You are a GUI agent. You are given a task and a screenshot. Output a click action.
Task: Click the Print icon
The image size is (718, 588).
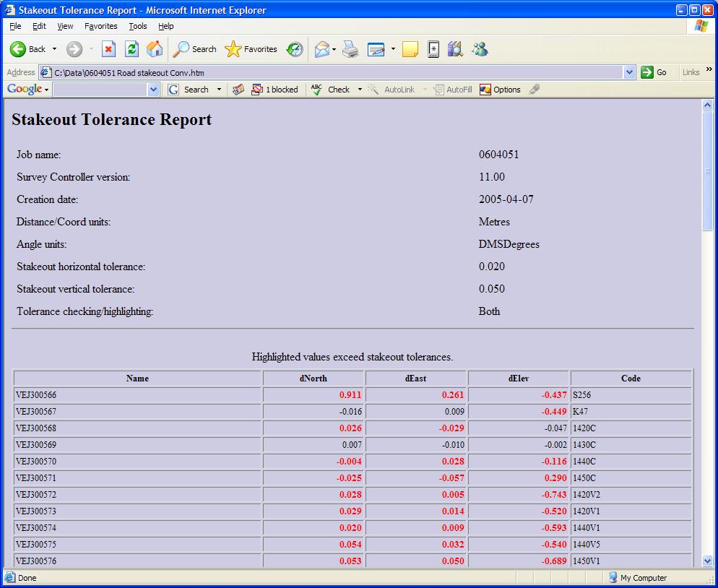[x=350, y=49]
